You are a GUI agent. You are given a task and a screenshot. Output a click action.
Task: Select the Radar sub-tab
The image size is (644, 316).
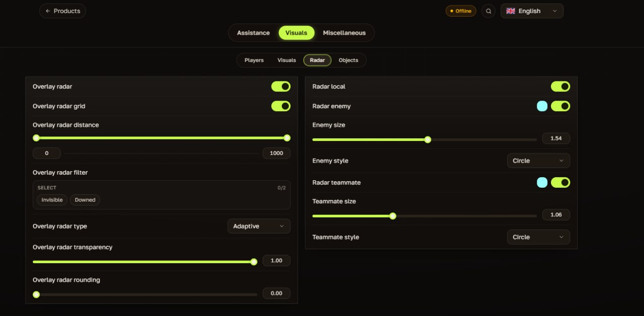317,60
